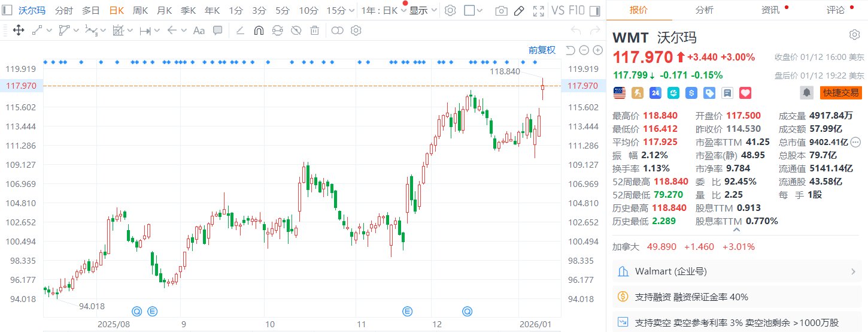Switch to the 分析 tab
Screen dimensions: 868x332
coord(704,10)
